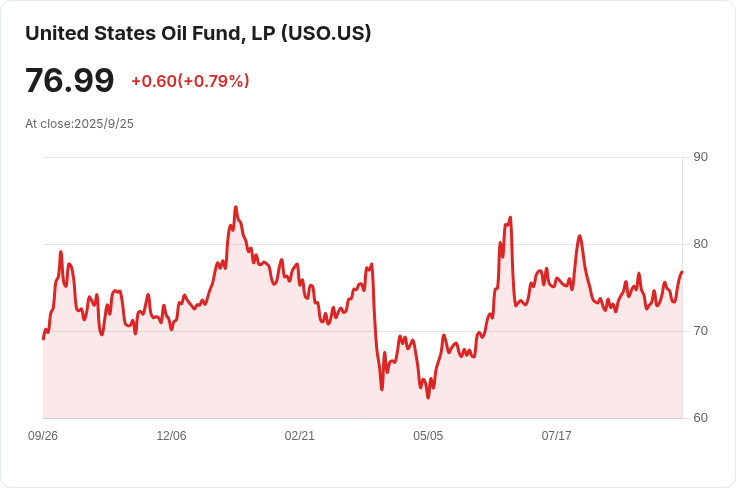Click the June spike near 83
736x488 pixels.
(x=510, y=217)
